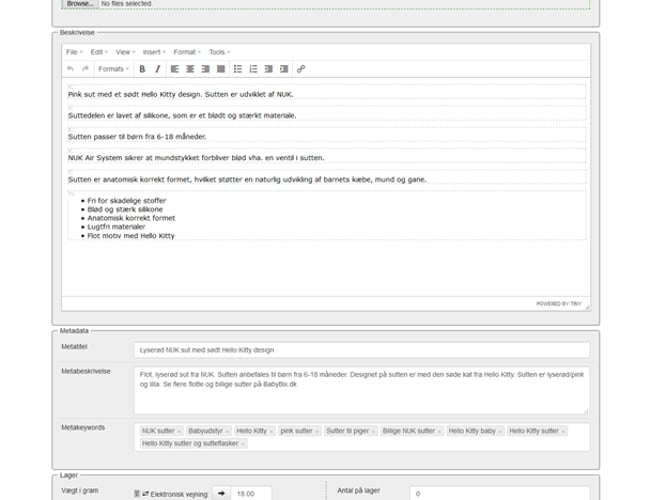Toggle italic formatting in editor toolbar
Screen dimensions: 650x500
tap(157, 69)
